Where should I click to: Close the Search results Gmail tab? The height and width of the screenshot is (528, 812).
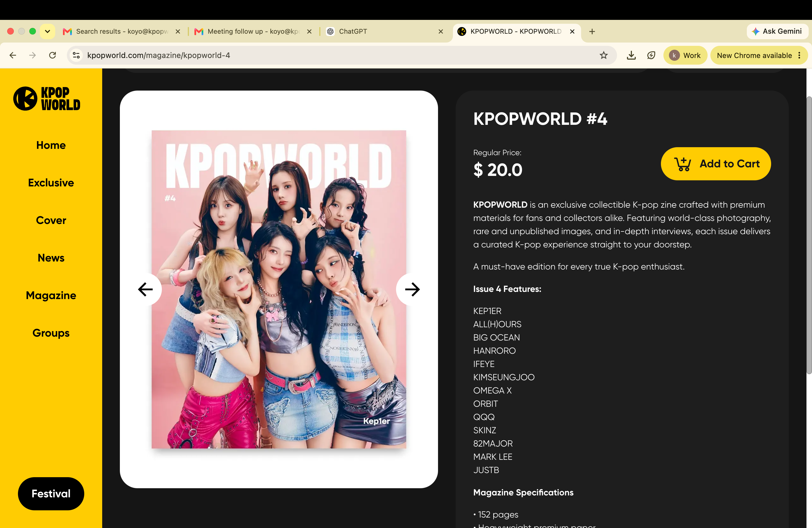pyautogui.click(x=178, y=31)
